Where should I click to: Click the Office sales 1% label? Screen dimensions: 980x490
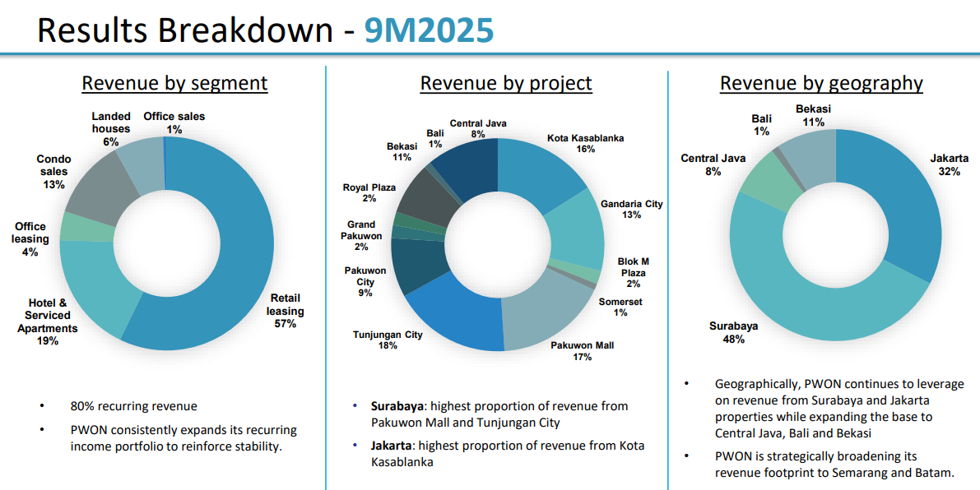[174, 122]
